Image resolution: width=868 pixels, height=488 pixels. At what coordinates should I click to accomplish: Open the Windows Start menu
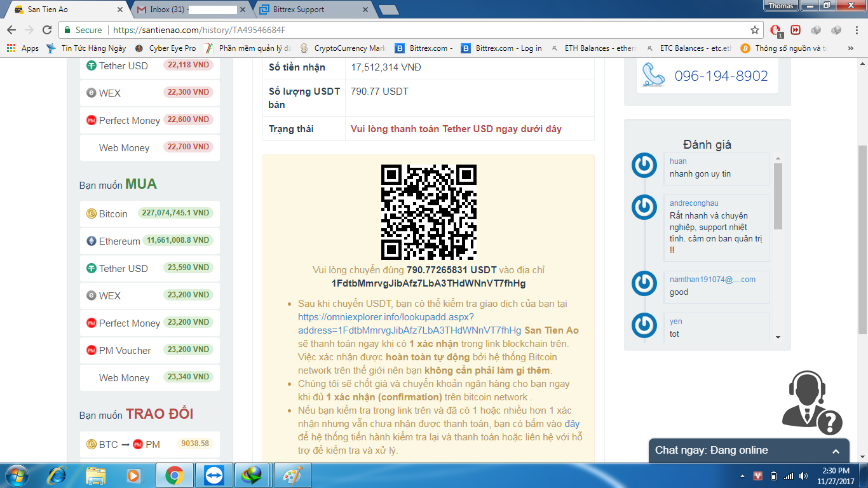17,475
